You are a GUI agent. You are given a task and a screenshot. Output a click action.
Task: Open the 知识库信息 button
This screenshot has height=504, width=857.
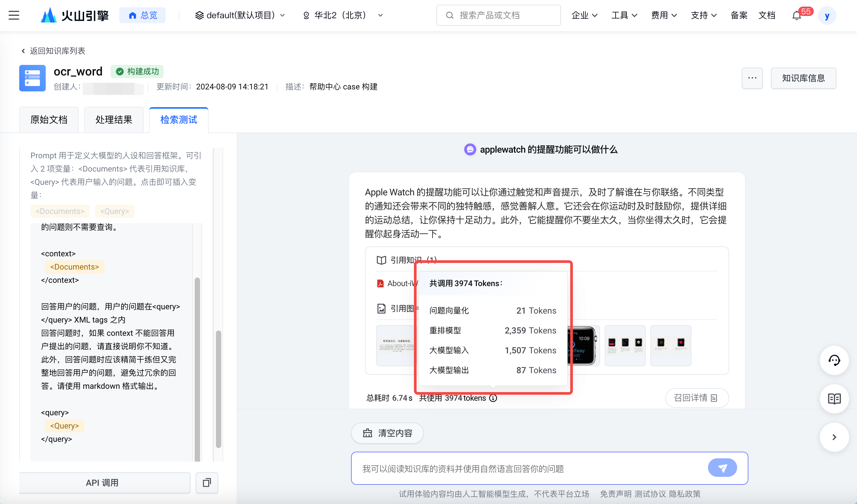coord(803,78)
